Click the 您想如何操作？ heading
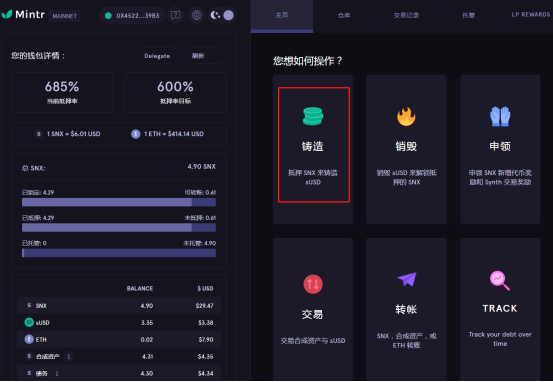This screenshot has width=553, height=382. [x=308, y=61]
